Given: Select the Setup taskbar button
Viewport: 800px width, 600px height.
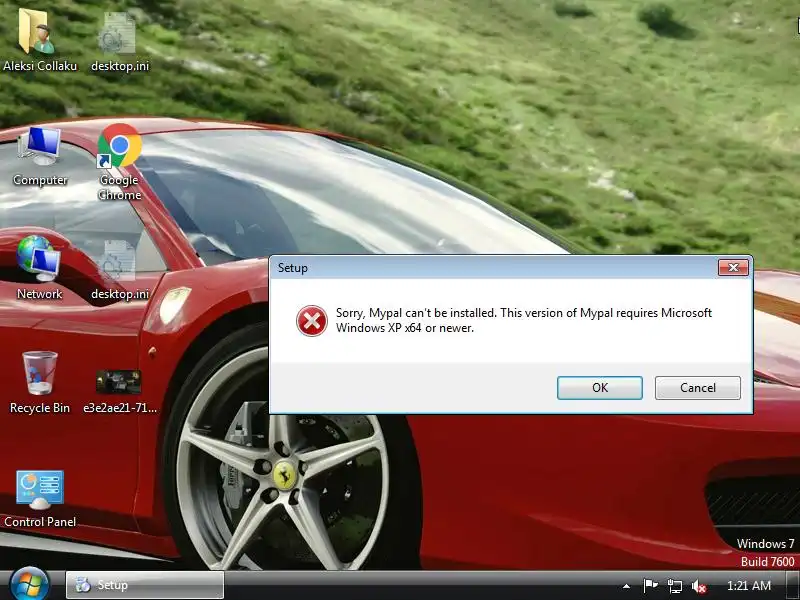Looking at the screenshot, I should click(145, 585).
